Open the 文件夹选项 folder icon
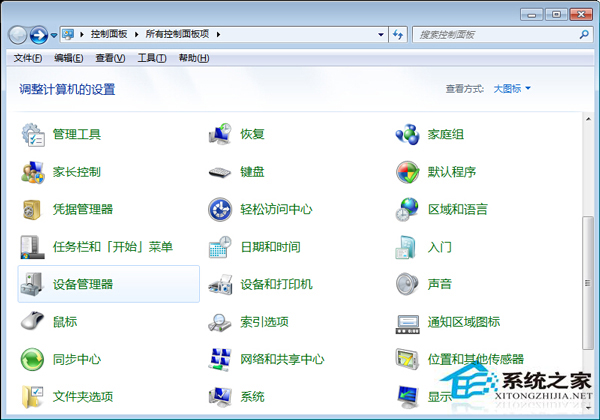Image resolution: width=600 pixels, height=420 pixels. (x=33, y=397)
